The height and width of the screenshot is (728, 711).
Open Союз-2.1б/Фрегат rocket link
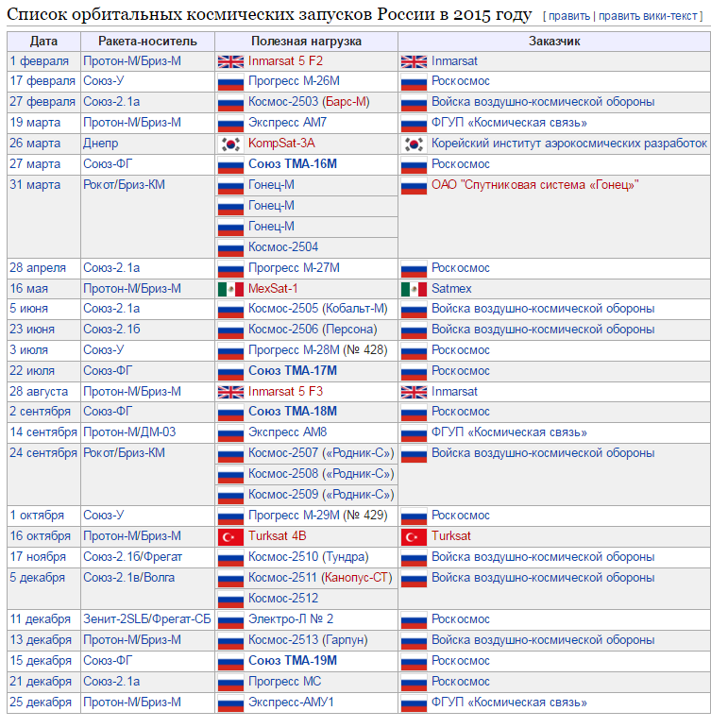point(132,557)
